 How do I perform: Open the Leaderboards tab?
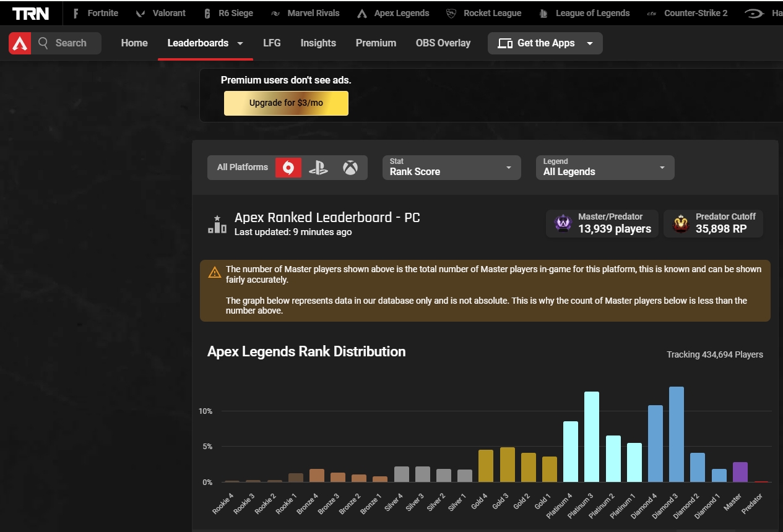198,43
